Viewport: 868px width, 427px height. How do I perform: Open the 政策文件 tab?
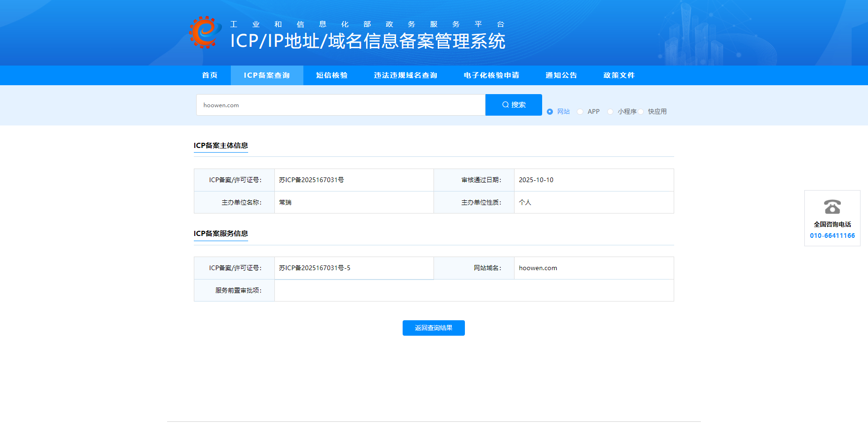[619, 75]
